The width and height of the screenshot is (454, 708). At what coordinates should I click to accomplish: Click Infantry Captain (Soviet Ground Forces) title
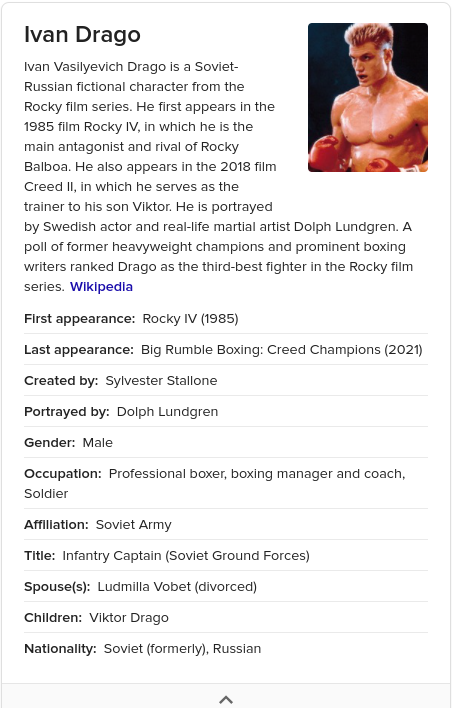(x=186, y=556)
